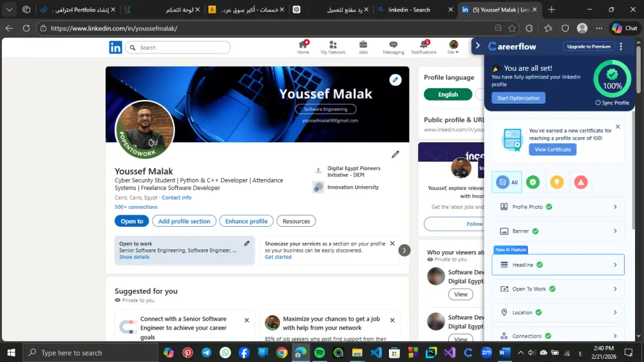Filter Careerflow items by yellow suggestions bulb
644x362 pixels.
tap(557, 182)
